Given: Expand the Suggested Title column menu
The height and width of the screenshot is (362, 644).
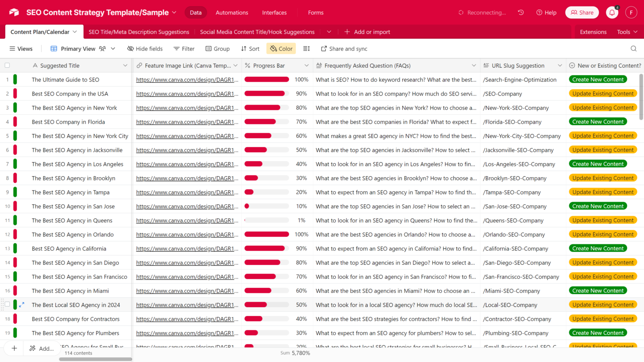Looking at the screenshot, I should (x=125, y=66).
